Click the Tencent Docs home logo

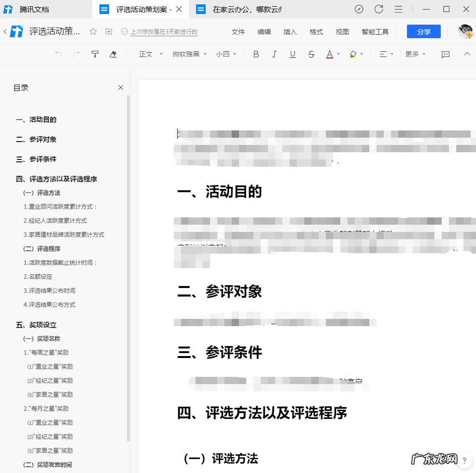(16, 31)
